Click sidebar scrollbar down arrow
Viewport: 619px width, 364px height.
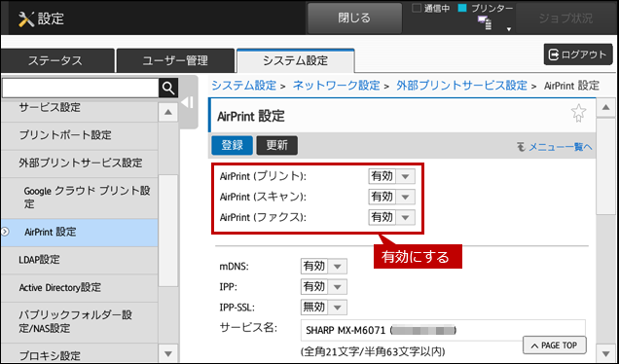(x=168, y=353)
